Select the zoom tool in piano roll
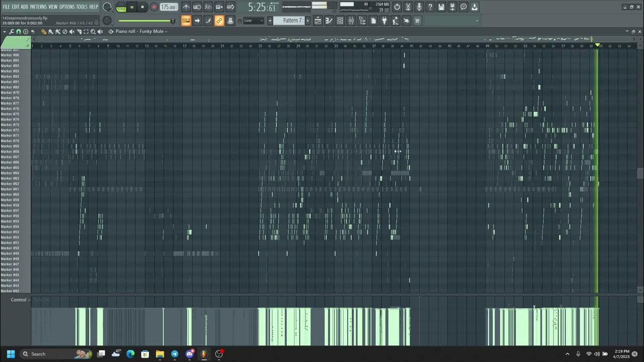Image resolution: width=644 pixels, height=362 pixels. (93, 32)
